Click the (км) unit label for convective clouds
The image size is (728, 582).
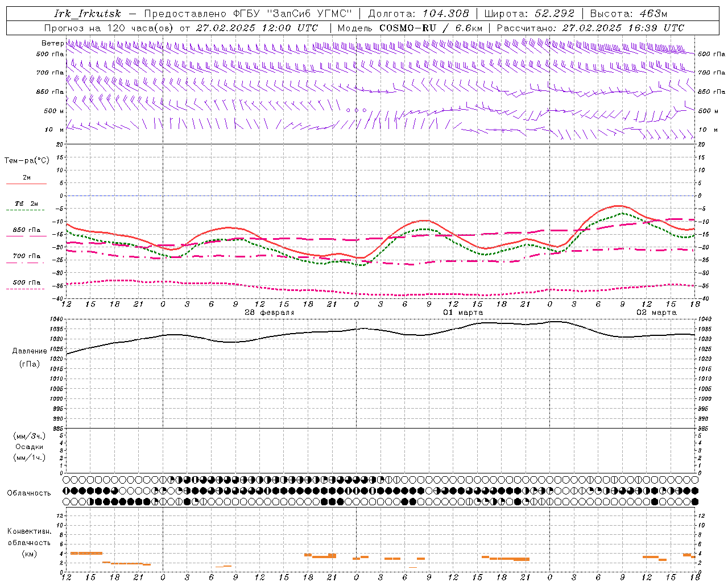(x=30, y=554)
